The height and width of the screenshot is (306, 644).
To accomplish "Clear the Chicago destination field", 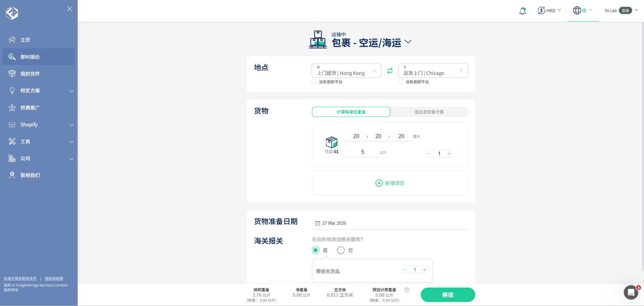I will point(461,71).
